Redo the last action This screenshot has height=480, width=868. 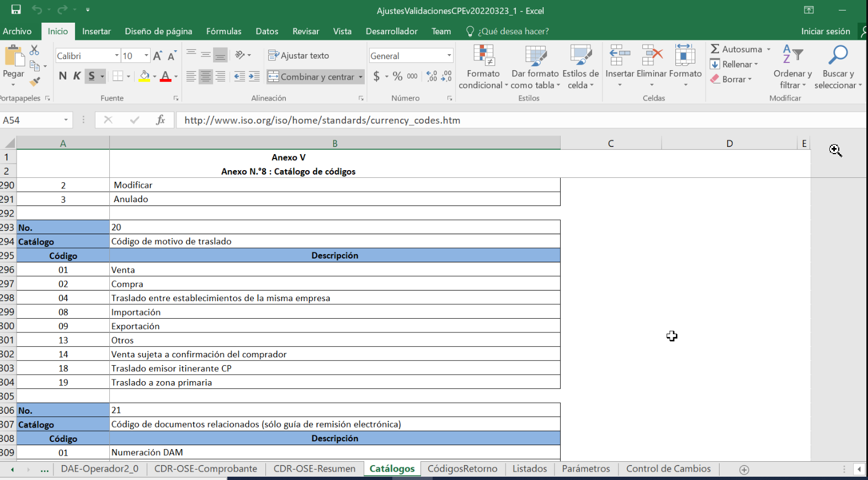(62, 9)
